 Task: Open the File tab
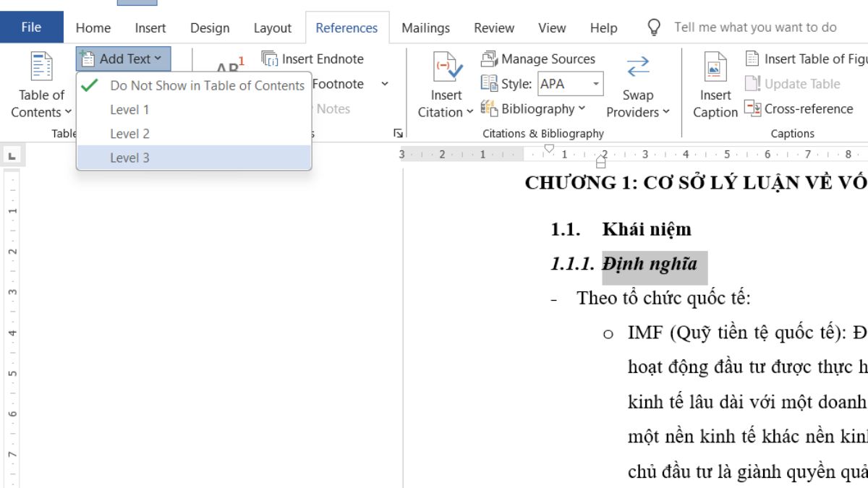[31, 27]
